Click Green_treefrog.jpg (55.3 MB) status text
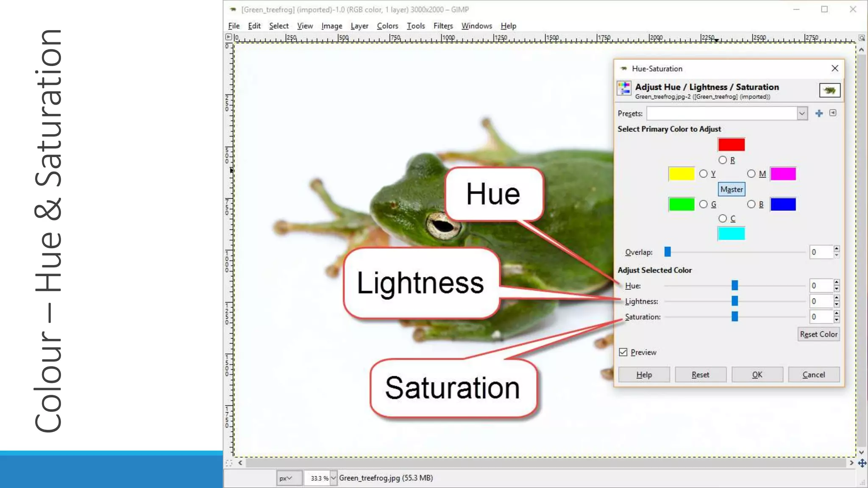The width and height of the screenshot is (868, 488). coord(386,478)
